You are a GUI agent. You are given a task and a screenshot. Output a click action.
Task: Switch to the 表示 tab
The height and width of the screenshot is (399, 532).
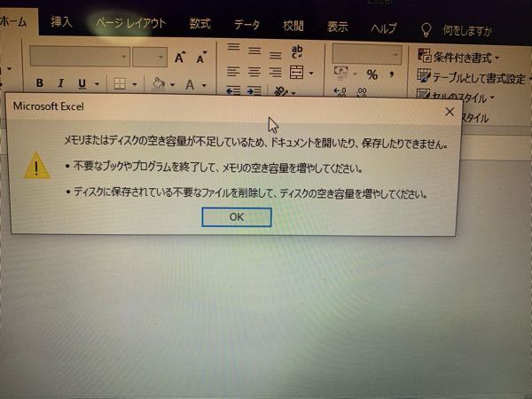coord(337,27)
